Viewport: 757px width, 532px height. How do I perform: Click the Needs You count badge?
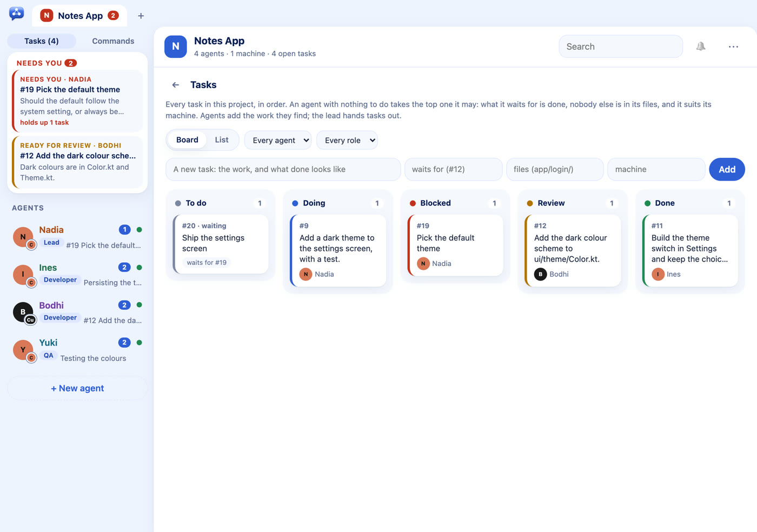coord(70,63)
